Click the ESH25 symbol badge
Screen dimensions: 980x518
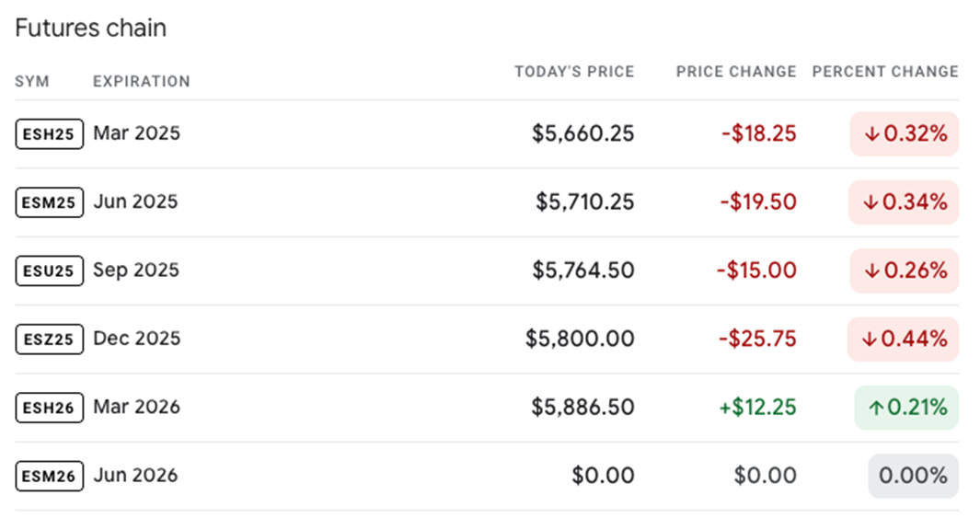pos(50,134)
